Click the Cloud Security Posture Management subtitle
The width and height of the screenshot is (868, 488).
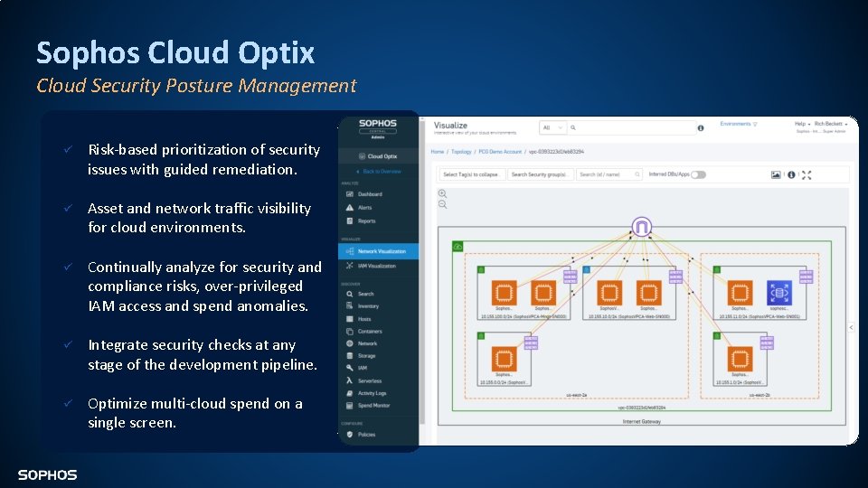tap(196, 85)
